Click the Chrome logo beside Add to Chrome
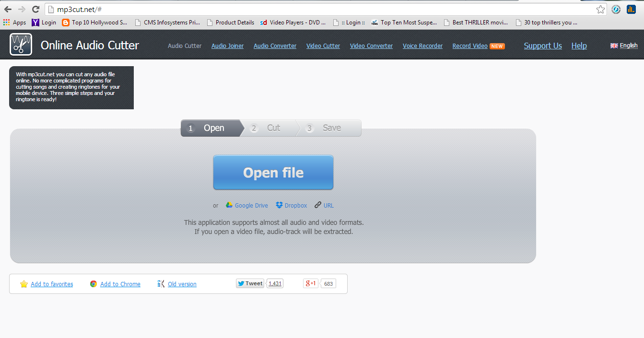This screenshot has height=338, width=644. (94, 284)
